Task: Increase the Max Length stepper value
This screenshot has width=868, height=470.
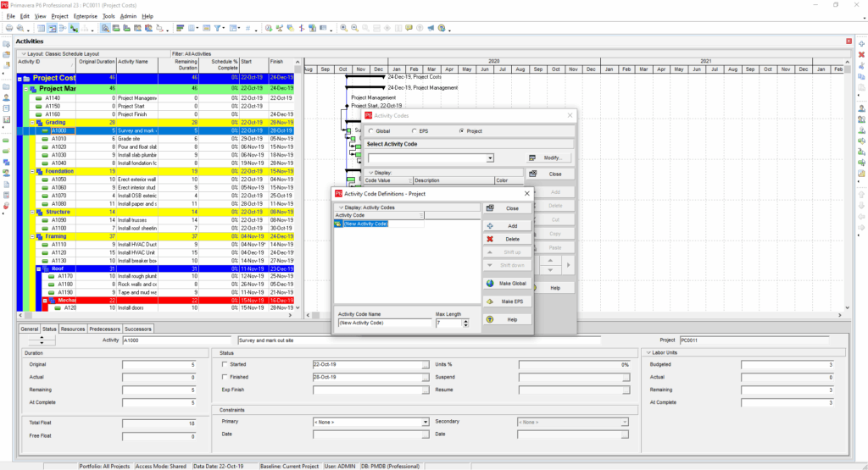Action: tap(465, 321)
